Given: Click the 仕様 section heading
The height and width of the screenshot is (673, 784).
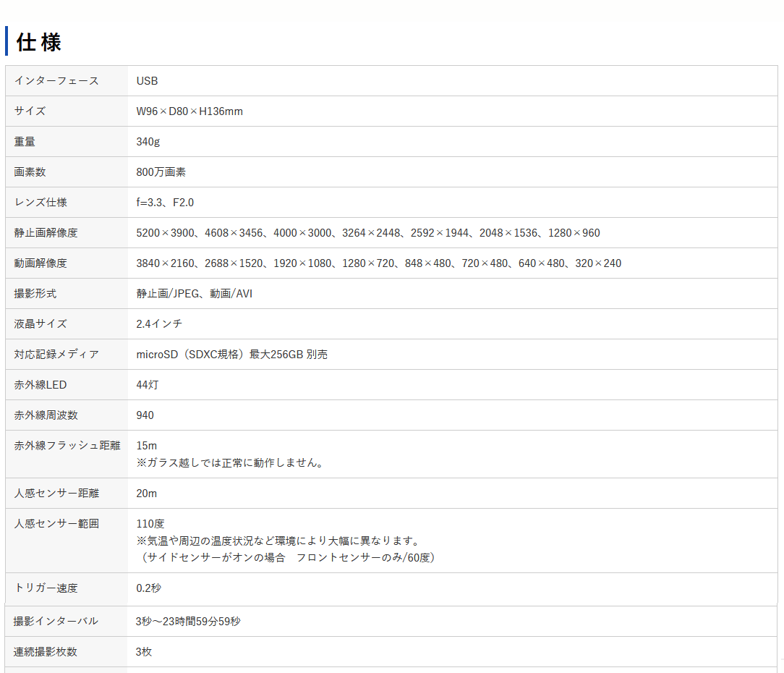Looking at the screenshot, I should pos(39,42).
